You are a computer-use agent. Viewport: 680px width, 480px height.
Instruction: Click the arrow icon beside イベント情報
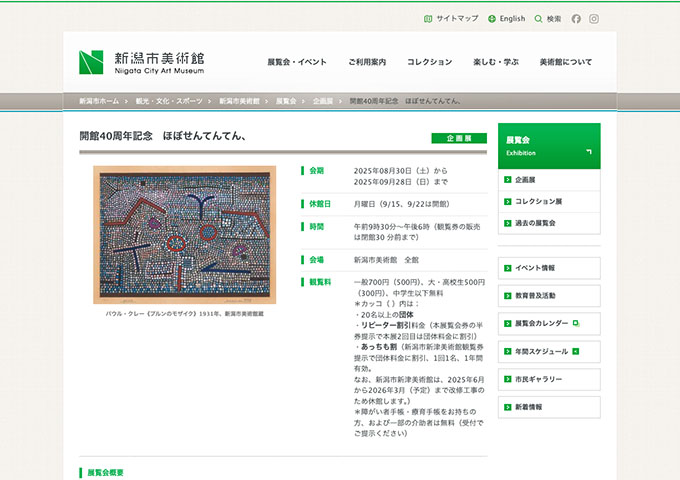(x=508, y=268)
